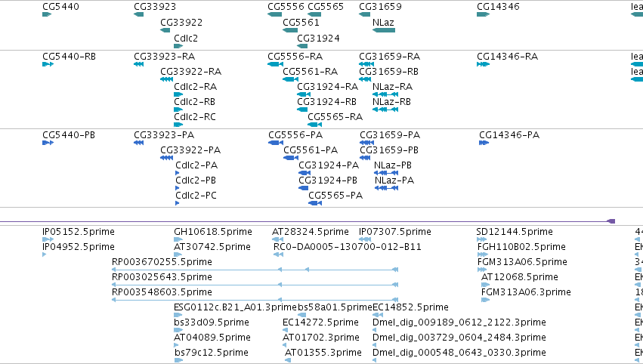Select the CG5440-RB transcript label
Viewport: 643px width, 364px height.
(x=69, y=57)
